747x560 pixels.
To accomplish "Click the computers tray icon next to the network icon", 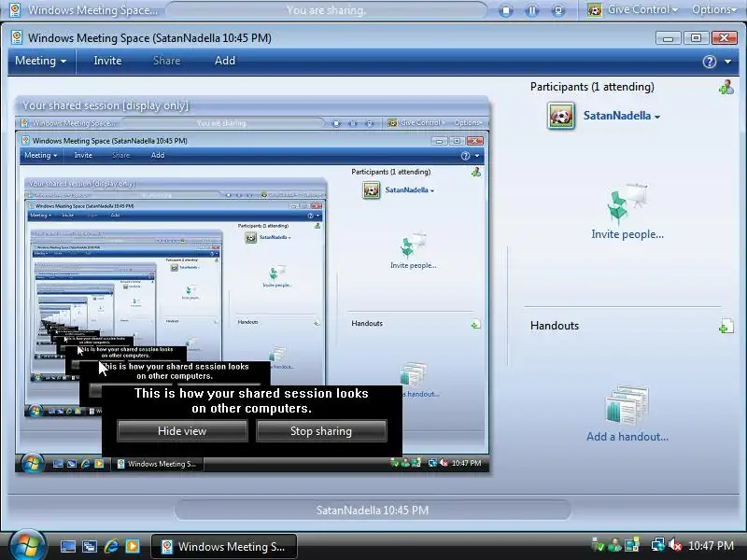I will (x=632, y=545).
